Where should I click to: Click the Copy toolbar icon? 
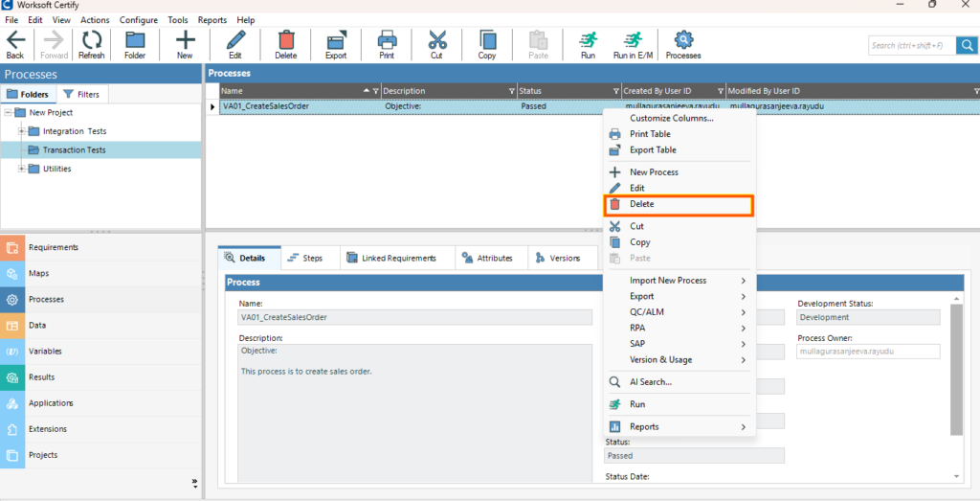pyautogui.click(x=487, y=45)
